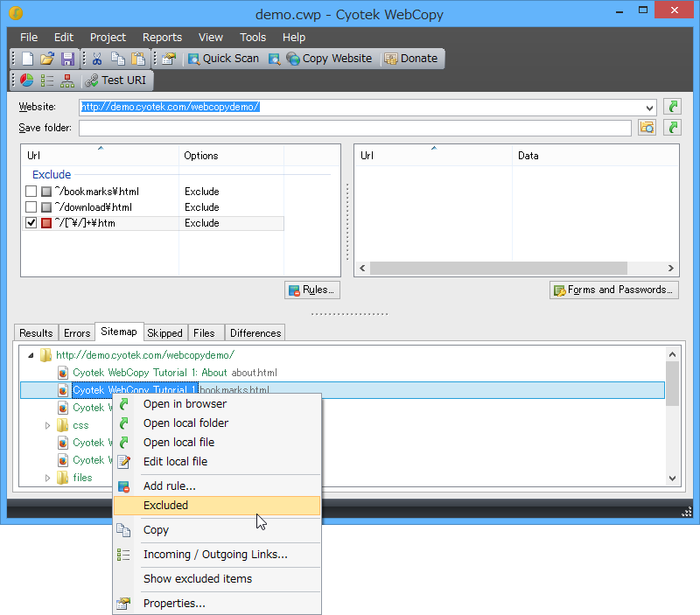The image size is (700, 615).
Task: Switch to the Errors tab
Action: (77, 333)
